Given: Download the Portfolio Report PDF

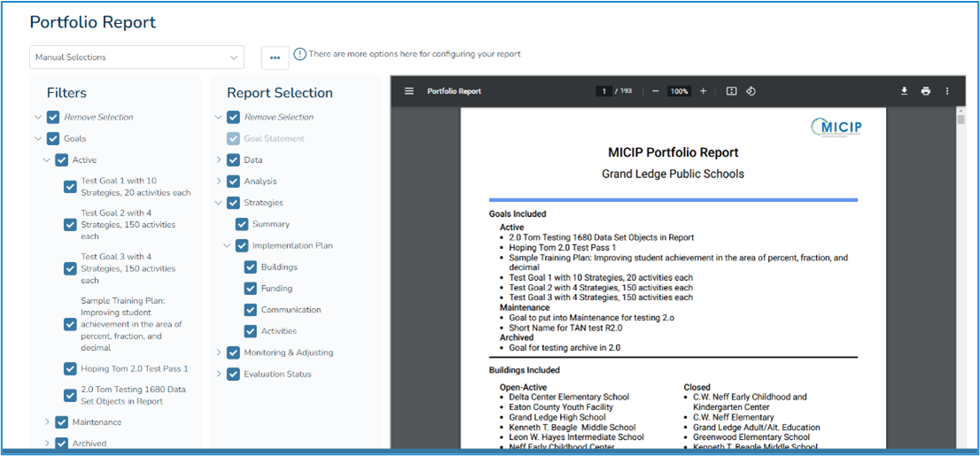Looking at the screenshot, I should (x=905, y=91).
